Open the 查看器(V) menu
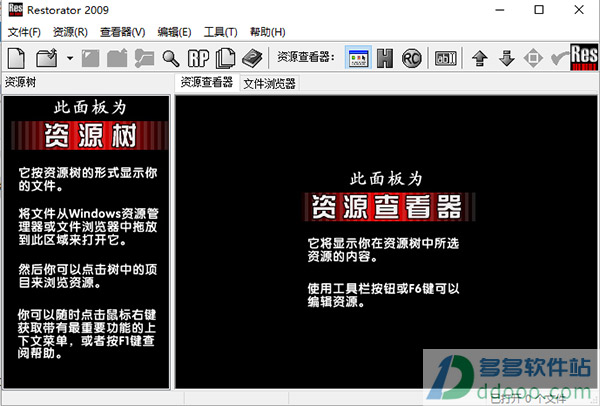The image size is (600, 406). pyautogui.click(x=124, y=32)
